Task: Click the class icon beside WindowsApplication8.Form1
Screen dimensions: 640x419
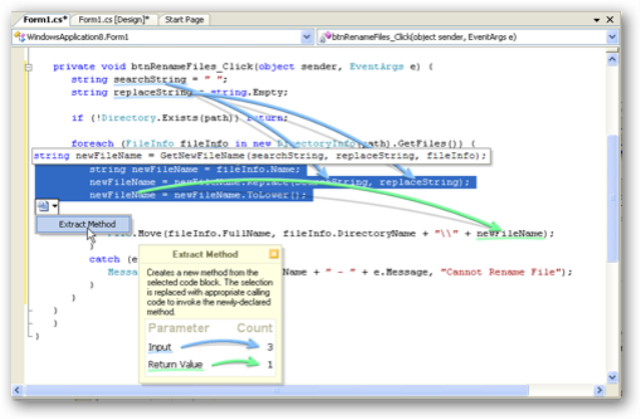Action: click(x=19, y=37)
